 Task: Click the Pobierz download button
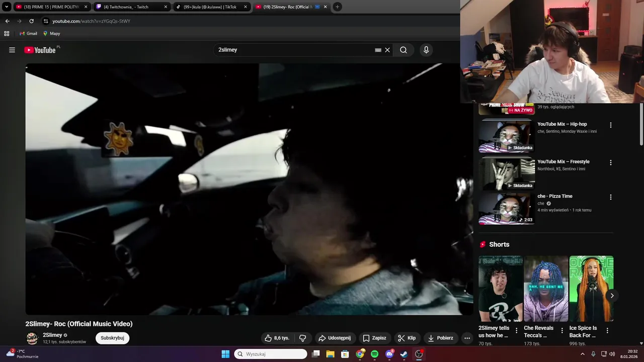(x=440, y=338)
